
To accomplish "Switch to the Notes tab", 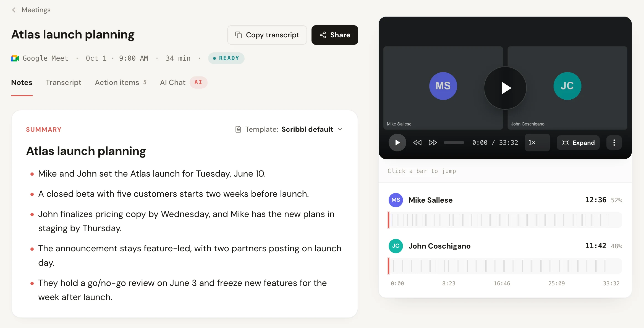I will pyautogui.click(x=22, y=82).
